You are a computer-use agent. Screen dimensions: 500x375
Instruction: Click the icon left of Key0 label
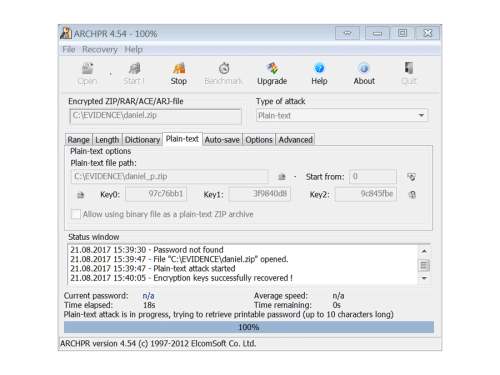click(80, 195)
